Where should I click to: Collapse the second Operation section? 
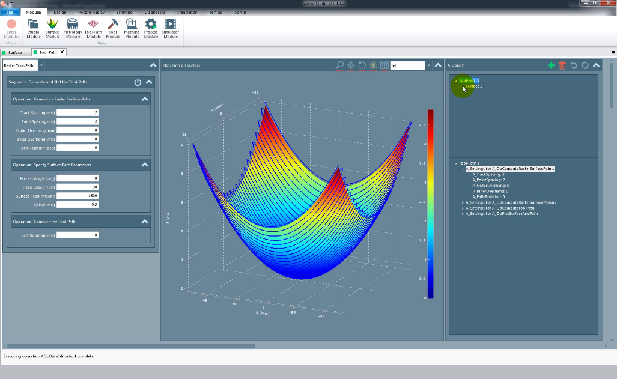click(x=145, y=165)
